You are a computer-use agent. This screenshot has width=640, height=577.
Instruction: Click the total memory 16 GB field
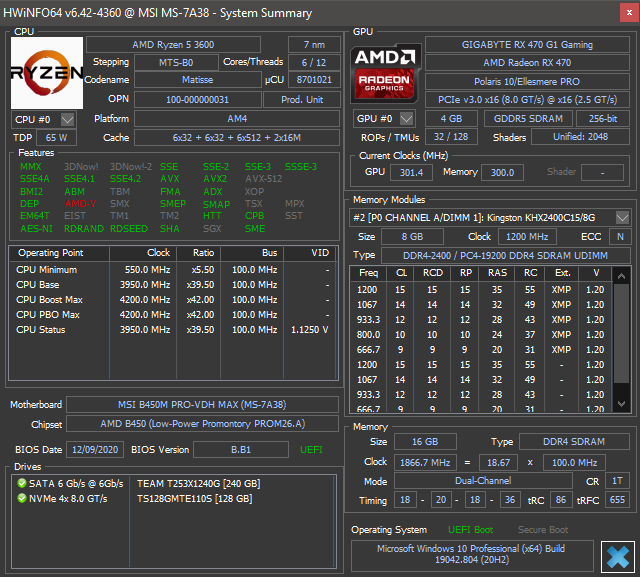[x=425, y=442]
